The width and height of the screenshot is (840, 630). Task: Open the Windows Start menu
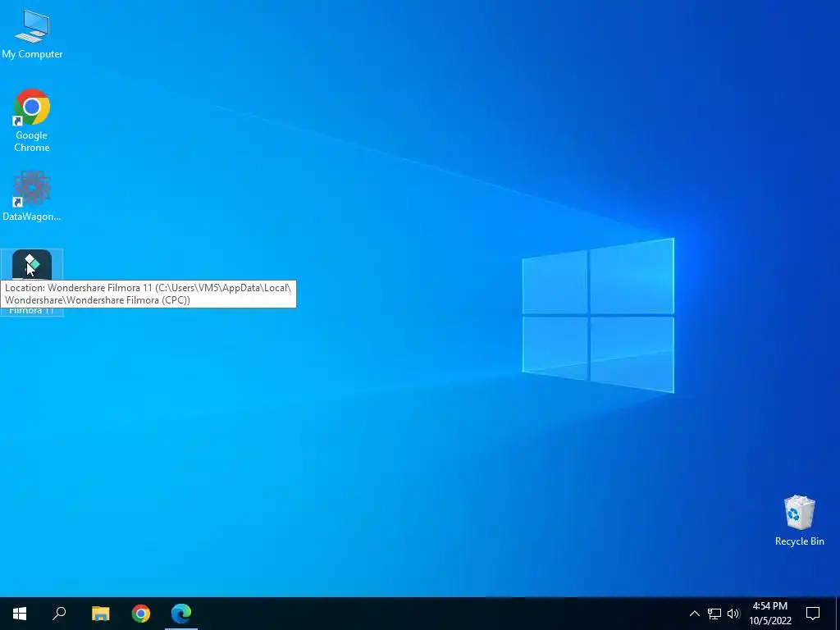20,614
